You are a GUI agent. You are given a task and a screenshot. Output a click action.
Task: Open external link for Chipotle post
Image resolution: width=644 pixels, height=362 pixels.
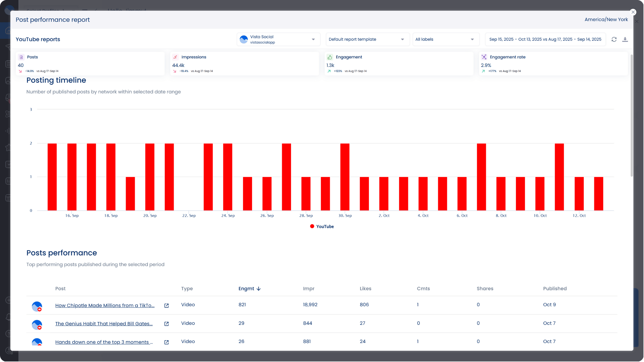pos(167,306)
